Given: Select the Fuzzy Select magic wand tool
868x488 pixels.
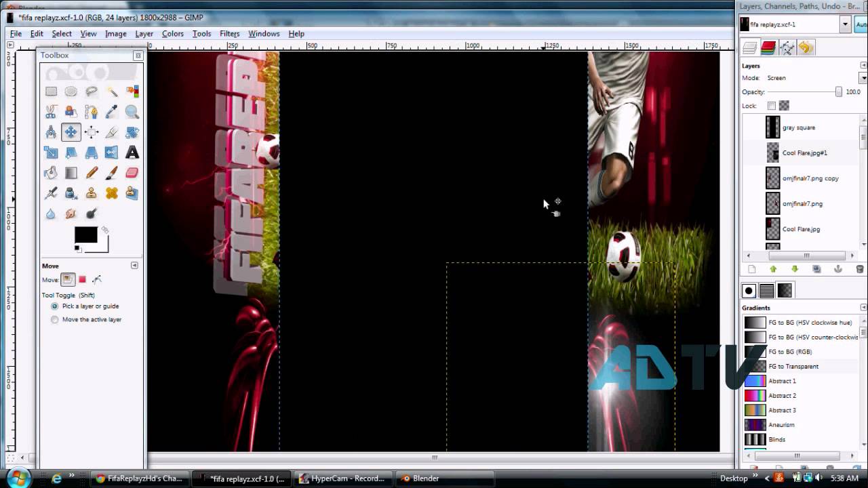Looking at the screenshot, I should pos(112,91).
